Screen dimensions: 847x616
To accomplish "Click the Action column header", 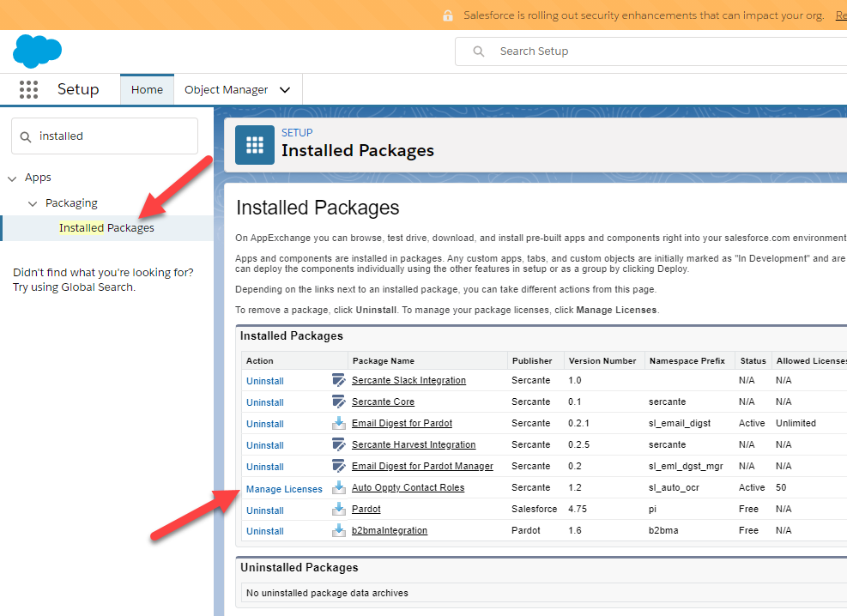I will tap(260, 360).
